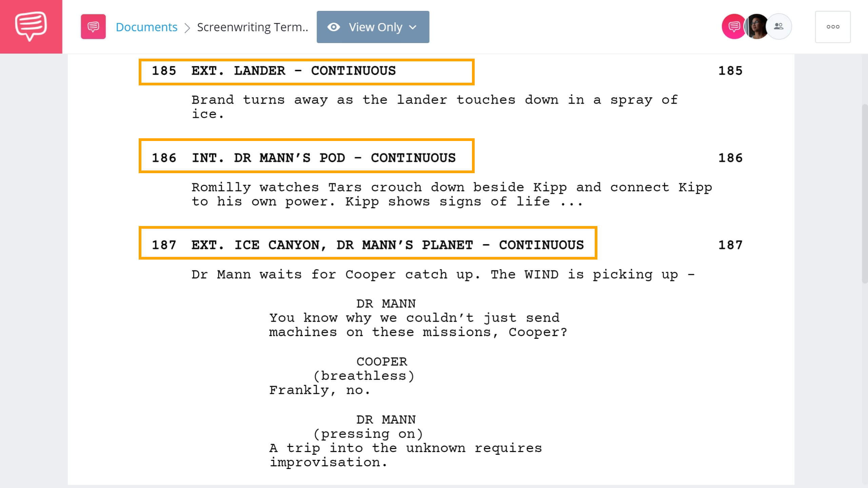The width and height of the screenshot is (868, 488).
Task: Click scene 187 EXT. ICE CANYON heading
Action: pyautogui.click(x=369, y=245)
